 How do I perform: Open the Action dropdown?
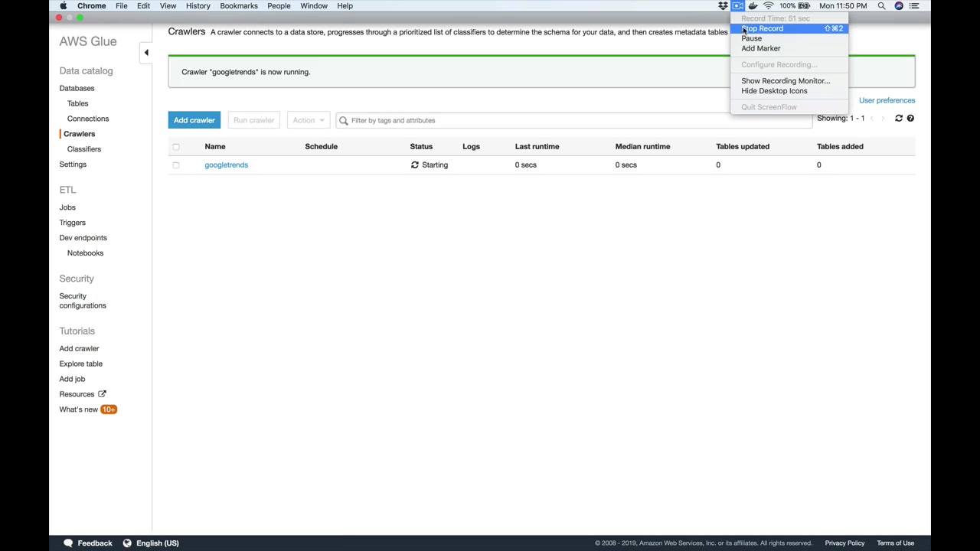click(308, 120)
